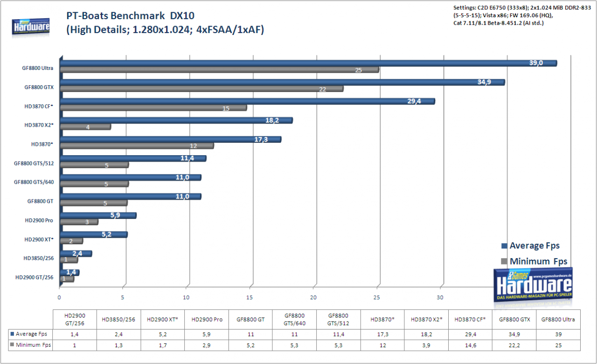Click the horizontal axis tick label "10"

187,297
